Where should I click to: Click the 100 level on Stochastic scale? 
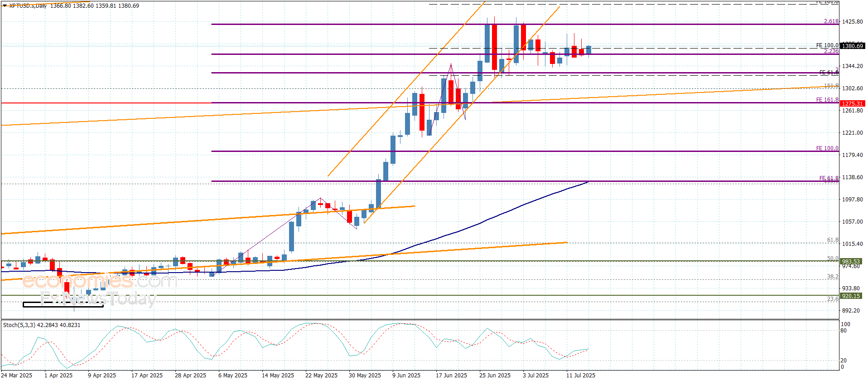coord(845,324)
